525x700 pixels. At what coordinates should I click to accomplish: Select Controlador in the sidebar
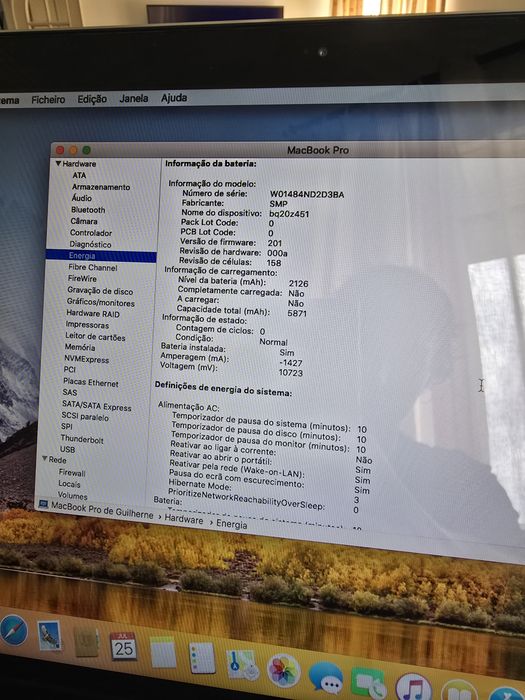pos(91,233)
